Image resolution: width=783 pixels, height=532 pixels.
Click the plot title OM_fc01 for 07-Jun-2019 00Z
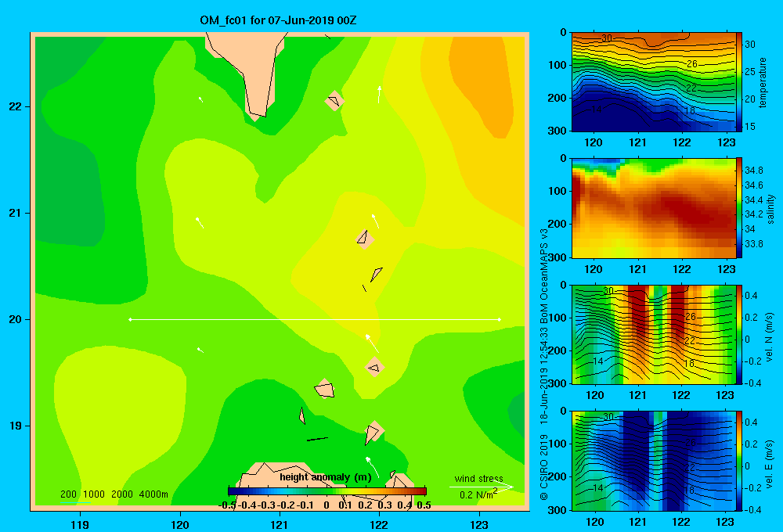[x=278, y=20]
